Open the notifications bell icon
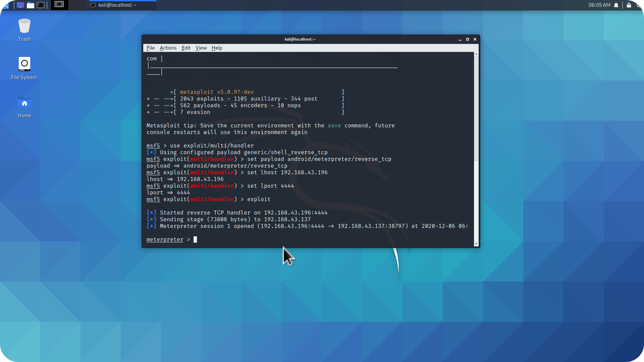 [616, 5]
